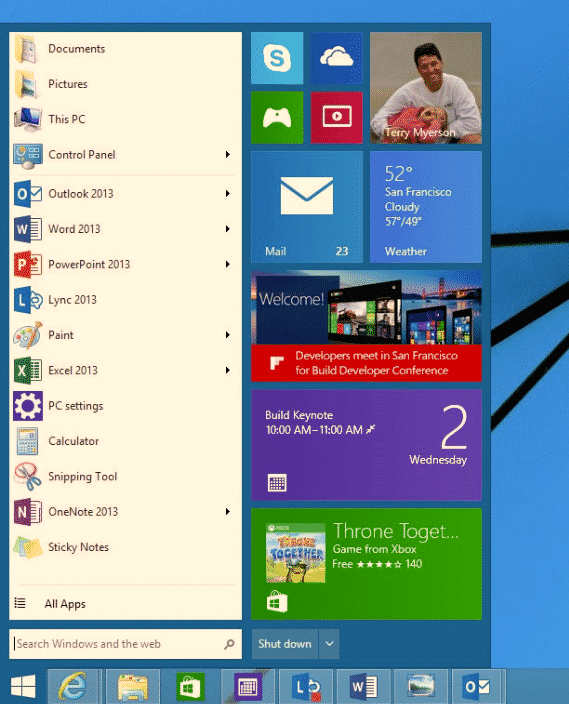Screen dimensions: 569x704
Task: Click the OneNote 2013 icon
Action: pos(27,512)
